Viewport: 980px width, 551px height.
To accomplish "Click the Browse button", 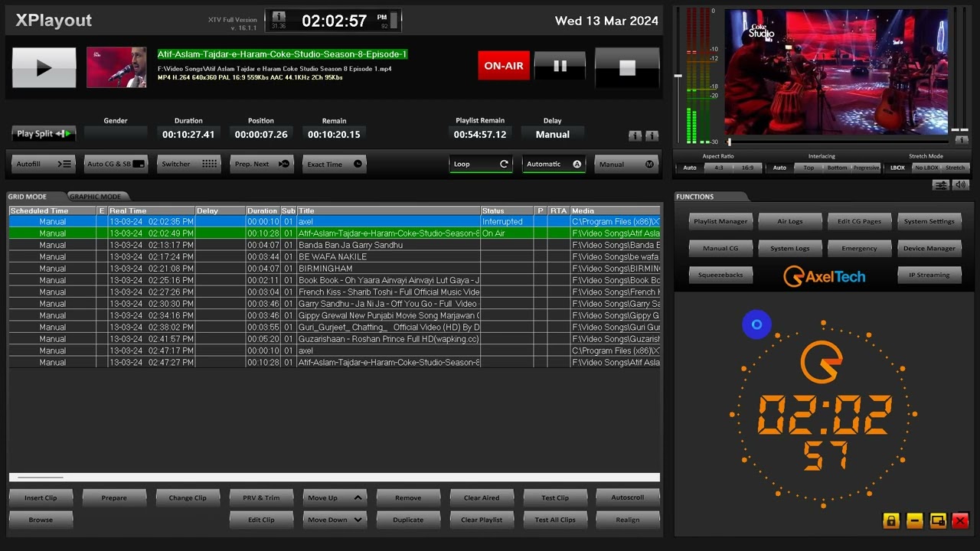I will pos(41,520).
